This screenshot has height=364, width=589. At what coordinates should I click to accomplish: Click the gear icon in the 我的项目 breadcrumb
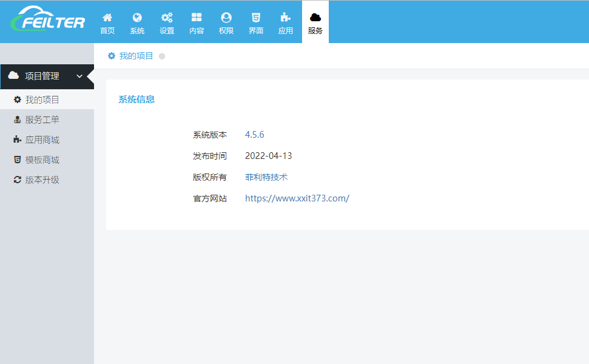pyautogui.click(x=112, y=56)
